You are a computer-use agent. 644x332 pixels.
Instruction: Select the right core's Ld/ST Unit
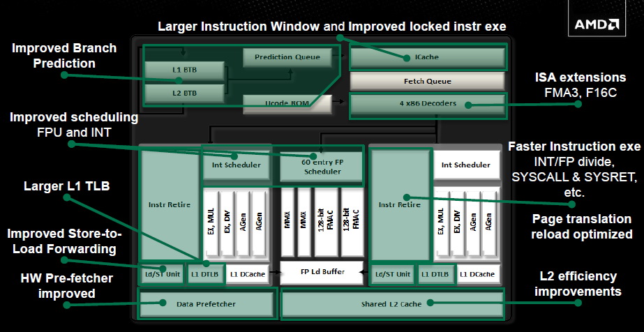393,274
